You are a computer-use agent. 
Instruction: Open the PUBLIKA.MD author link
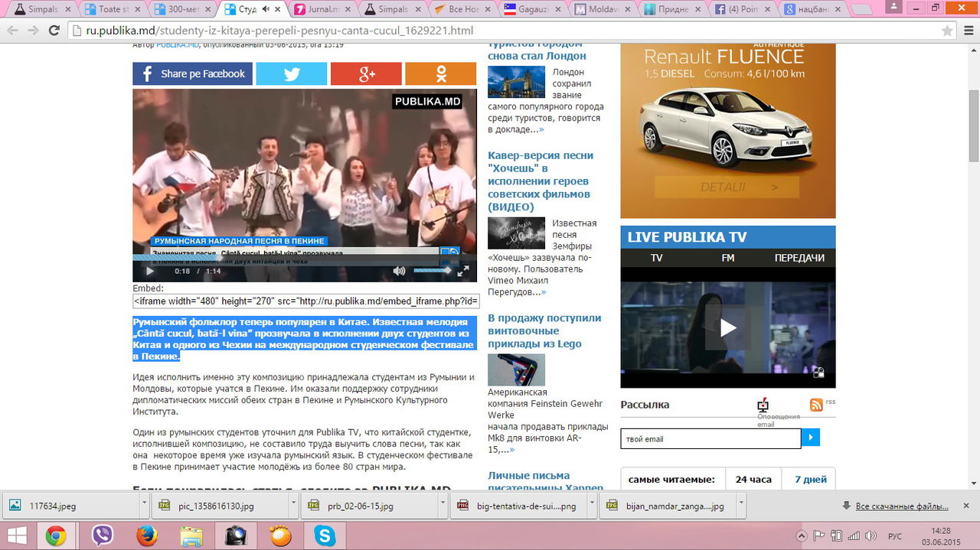178,45
